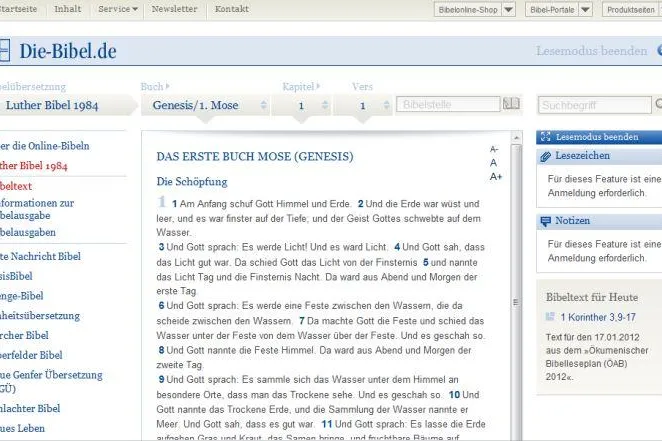
Task: Open the Gute Nachricht Bibel link
Action: 40,256
